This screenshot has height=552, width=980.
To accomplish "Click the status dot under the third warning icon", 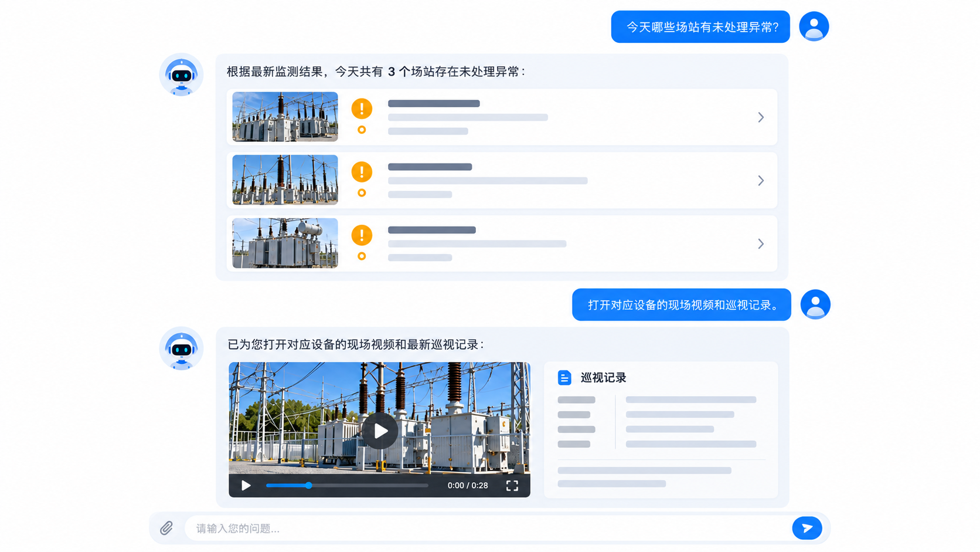I will 362,256.
